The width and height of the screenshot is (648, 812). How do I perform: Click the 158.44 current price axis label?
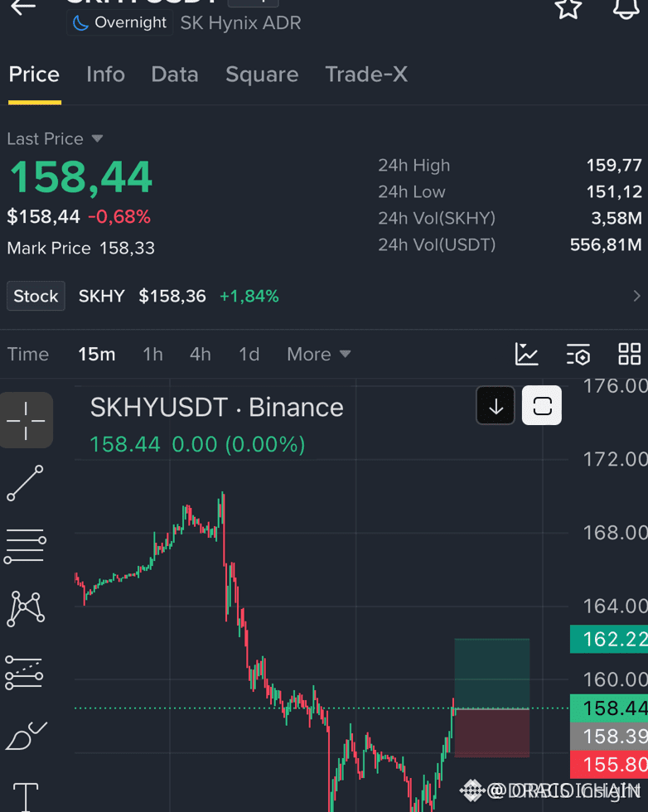(608, 708)
